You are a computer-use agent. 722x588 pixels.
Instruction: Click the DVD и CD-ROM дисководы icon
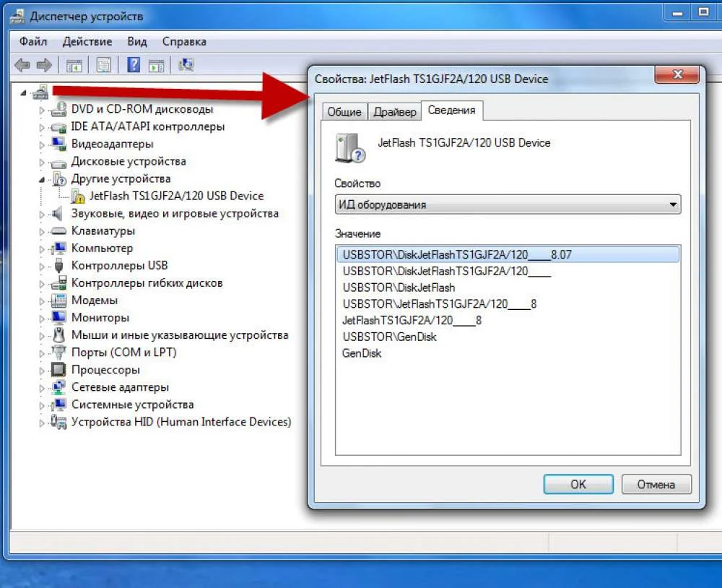(x=58, y=109)
